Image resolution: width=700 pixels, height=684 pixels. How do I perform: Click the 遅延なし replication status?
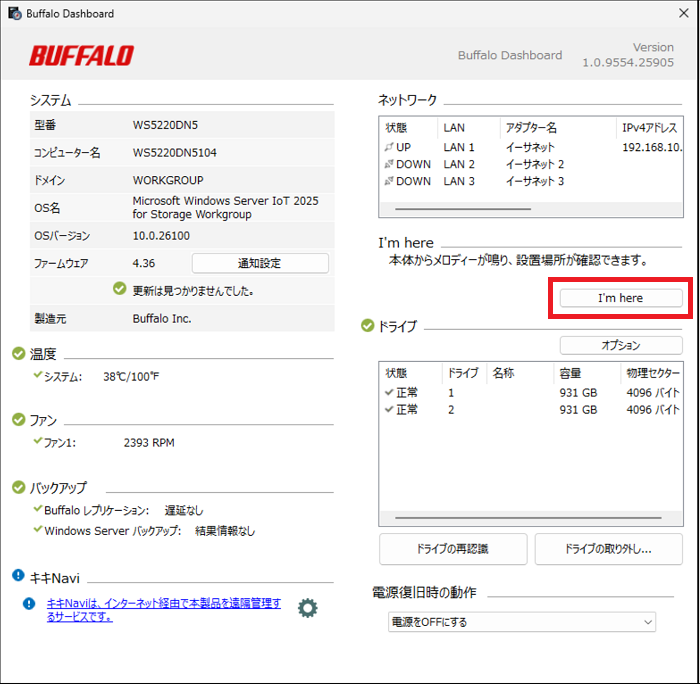point(184,510)
